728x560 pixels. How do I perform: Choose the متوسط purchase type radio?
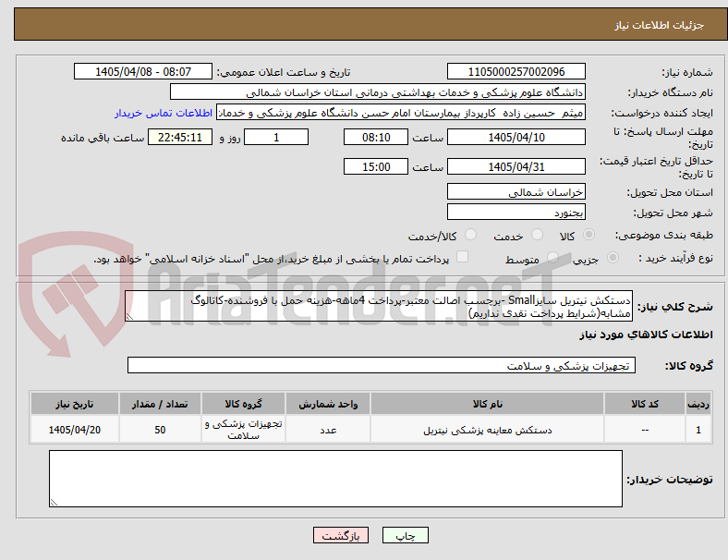(552, 257)
